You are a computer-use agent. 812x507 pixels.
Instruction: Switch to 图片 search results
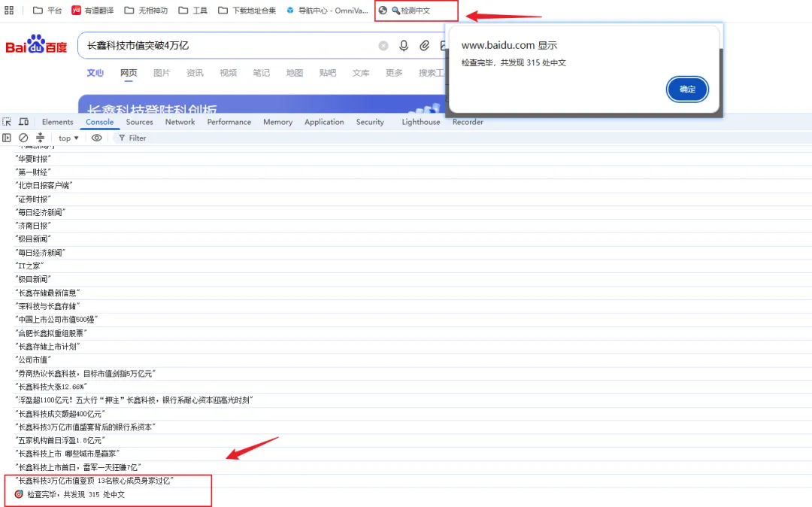(162, 73)
